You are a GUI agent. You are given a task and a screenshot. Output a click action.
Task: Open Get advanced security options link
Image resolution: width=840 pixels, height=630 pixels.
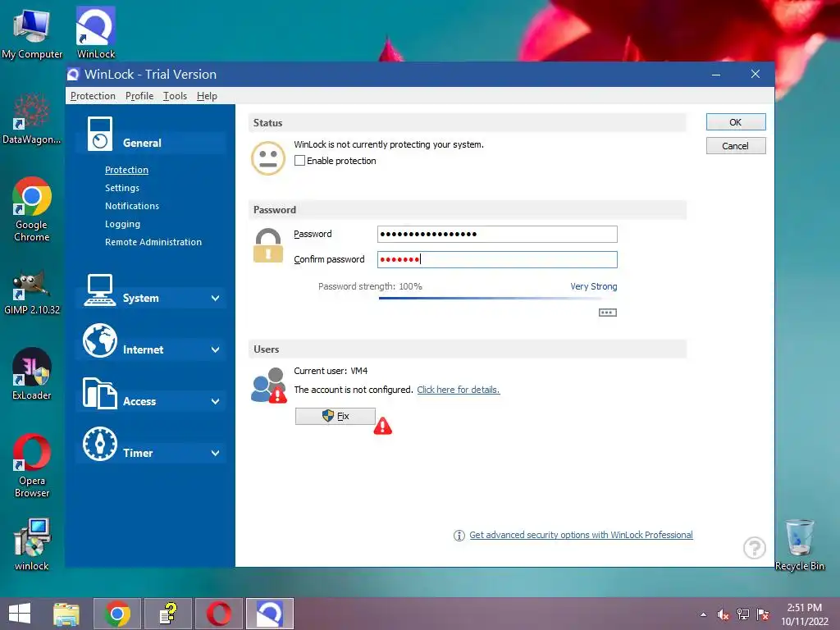point(581,535)
